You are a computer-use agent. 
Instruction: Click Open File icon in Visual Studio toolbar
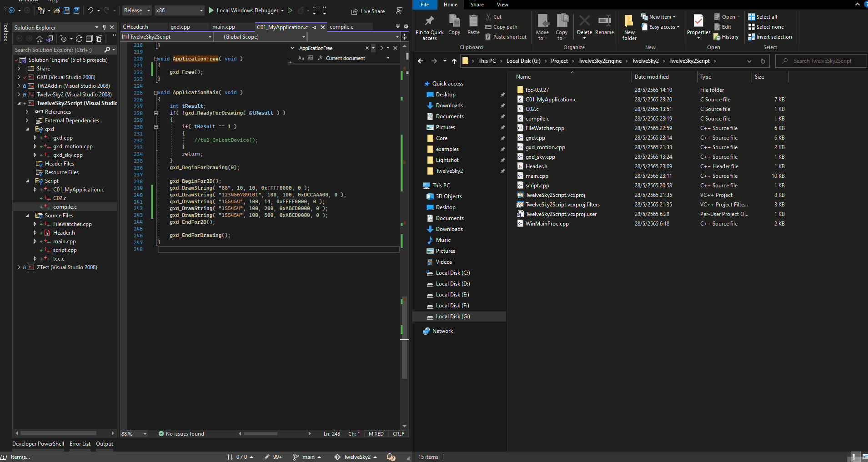57,10
